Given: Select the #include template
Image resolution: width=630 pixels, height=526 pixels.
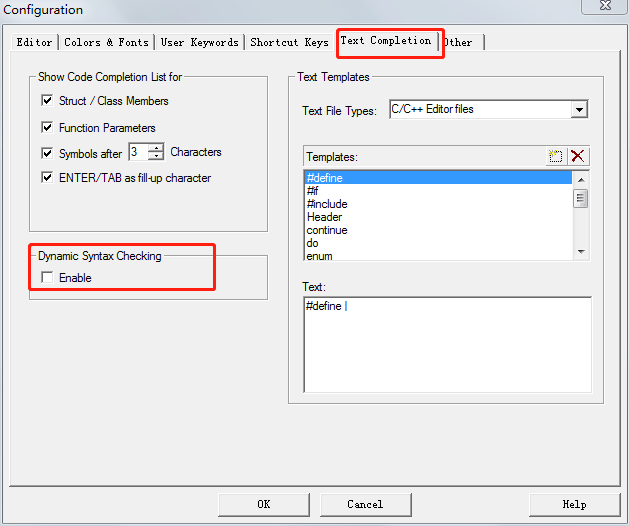Looking at the screenshot, I should click(438, 204).
